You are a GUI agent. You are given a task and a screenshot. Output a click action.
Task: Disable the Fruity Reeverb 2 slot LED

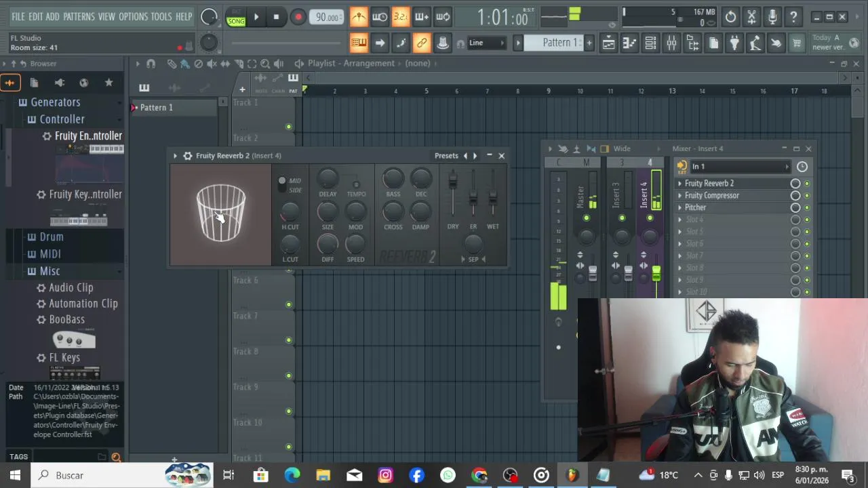[x=807, y=184]
